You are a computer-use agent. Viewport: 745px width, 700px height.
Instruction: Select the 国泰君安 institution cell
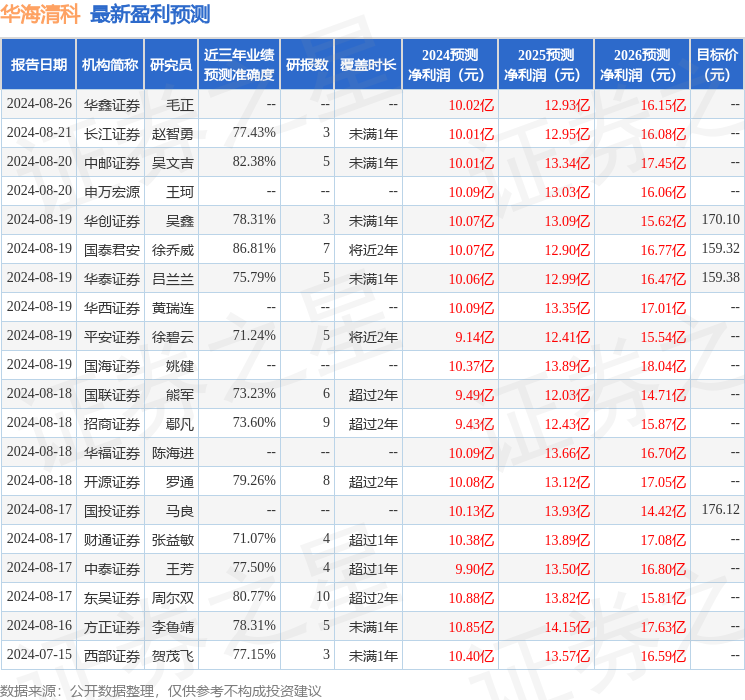coord(112,250)
